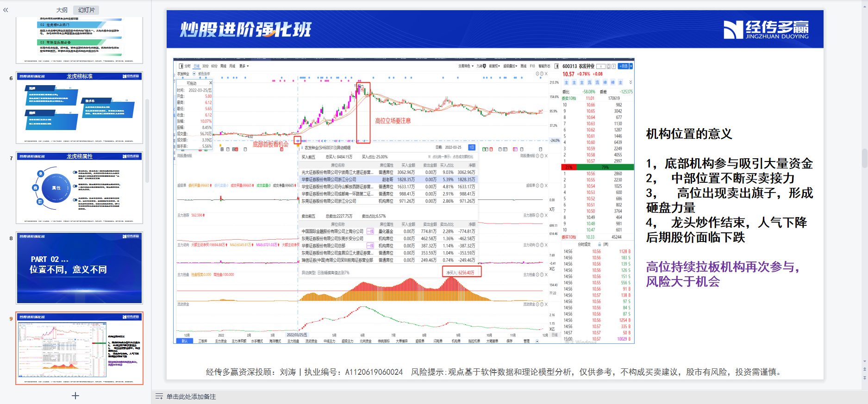
Task: Close the 可拖动 data panel with X
Action: [x=211, y=83]
